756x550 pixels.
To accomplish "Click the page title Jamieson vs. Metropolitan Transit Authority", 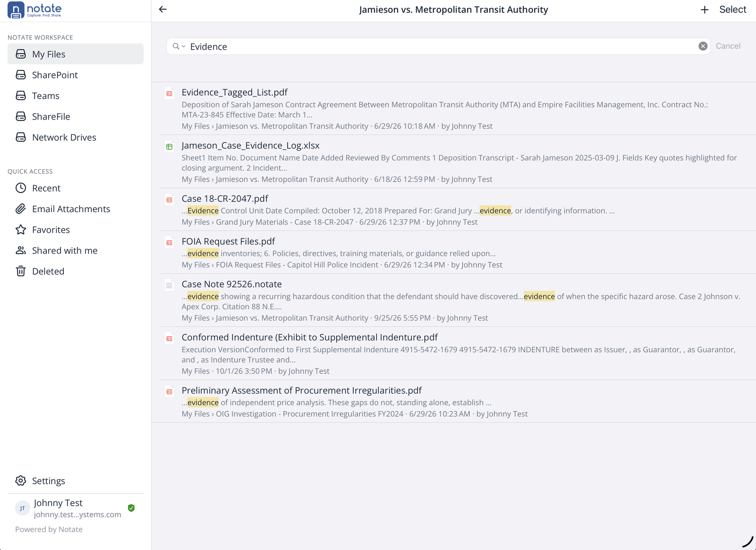I will pyautogui.click(x=454, y=9).
